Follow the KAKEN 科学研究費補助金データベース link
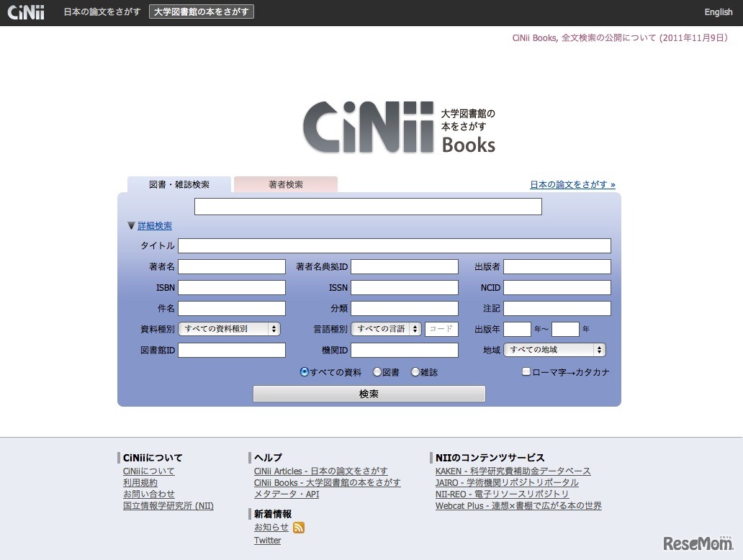This screenshot has width=743, height=560. click(x=512, y=471)
